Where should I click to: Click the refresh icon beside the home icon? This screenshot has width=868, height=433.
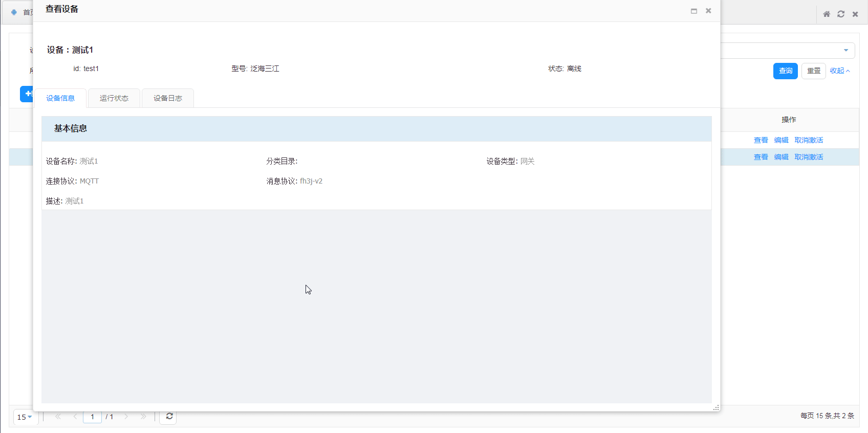pyautogui.click(x=841, y=14)
